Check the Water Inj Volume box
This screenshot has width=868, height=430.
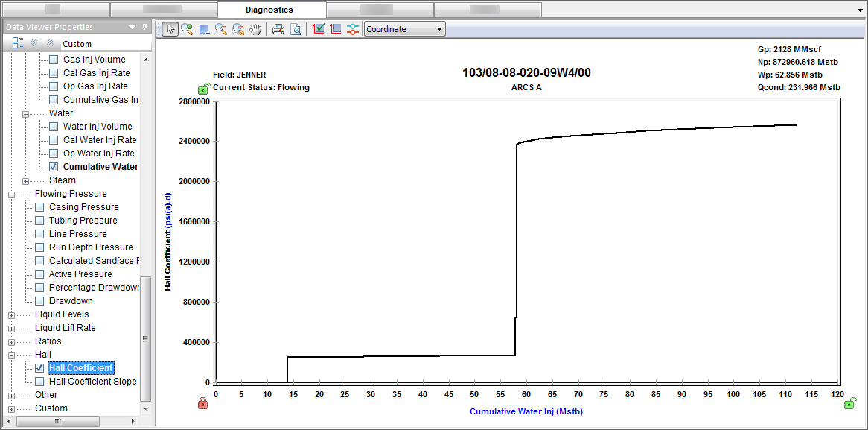click(x=54, y=127)
